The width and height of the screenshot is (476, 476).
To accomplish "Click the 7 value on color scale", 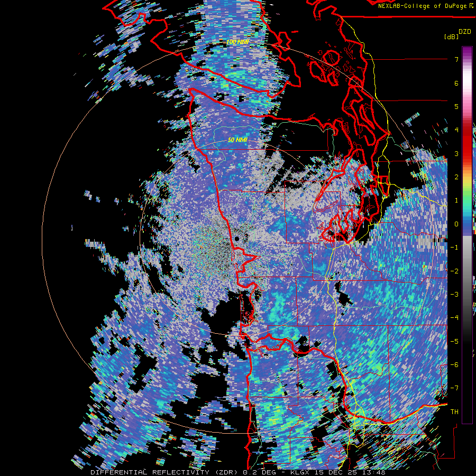I will (456, 59).
